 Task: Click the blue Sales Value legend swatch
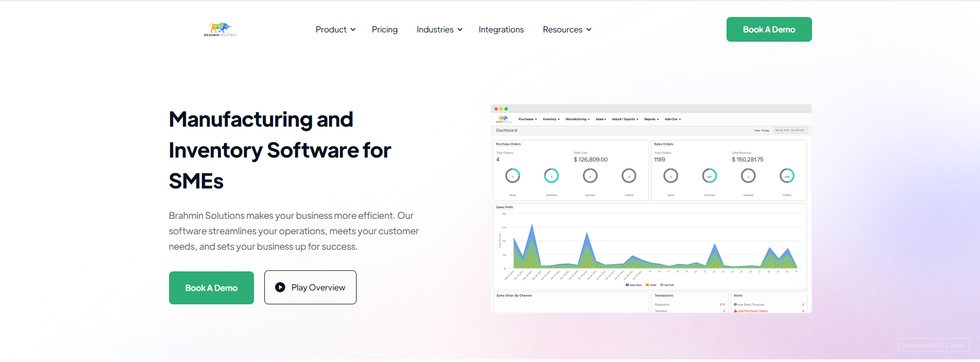627,285
